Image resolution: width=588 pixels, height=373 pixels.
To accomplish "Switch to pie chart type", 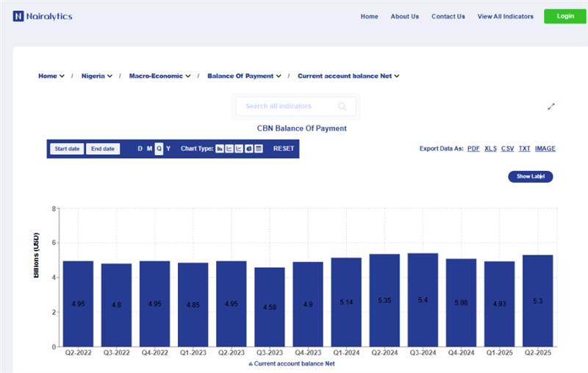I will click(x=249, y=148).
